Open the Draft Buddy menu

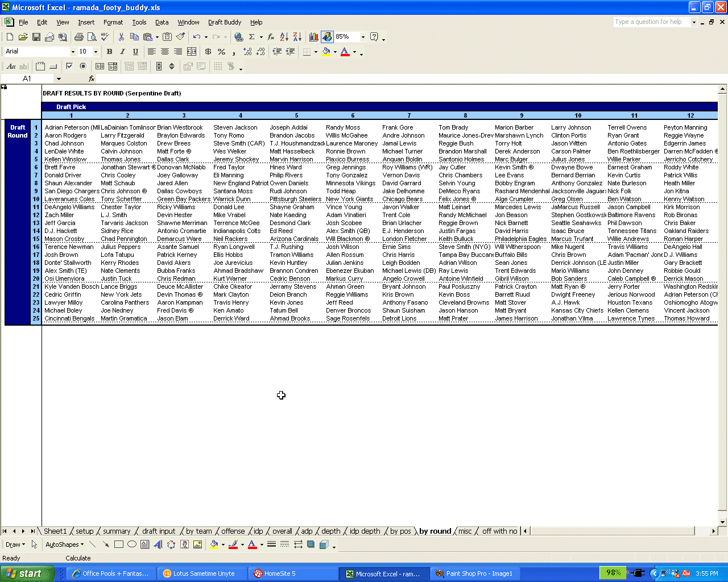[225, 22]
